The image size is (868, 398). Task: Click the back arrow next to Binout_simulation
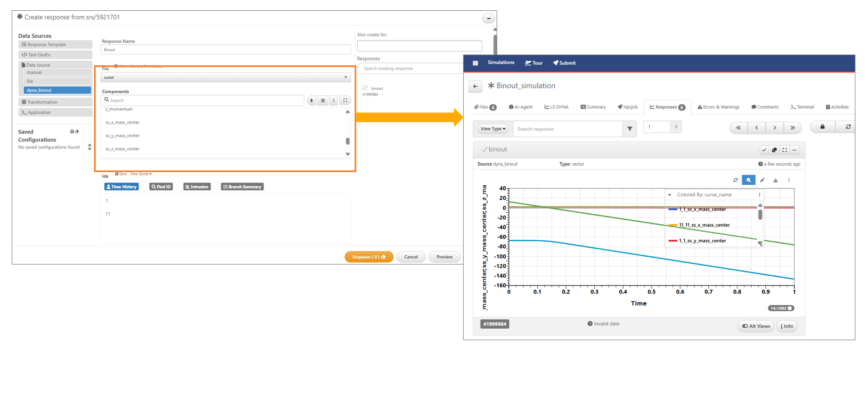coord(475,86)
